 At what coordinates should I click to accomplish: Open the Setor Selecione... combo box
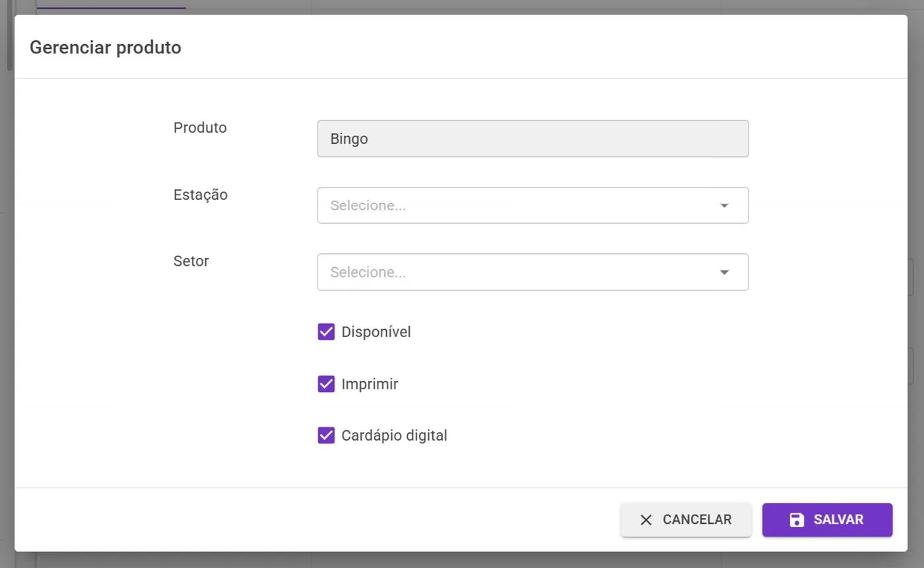(533, 272)
